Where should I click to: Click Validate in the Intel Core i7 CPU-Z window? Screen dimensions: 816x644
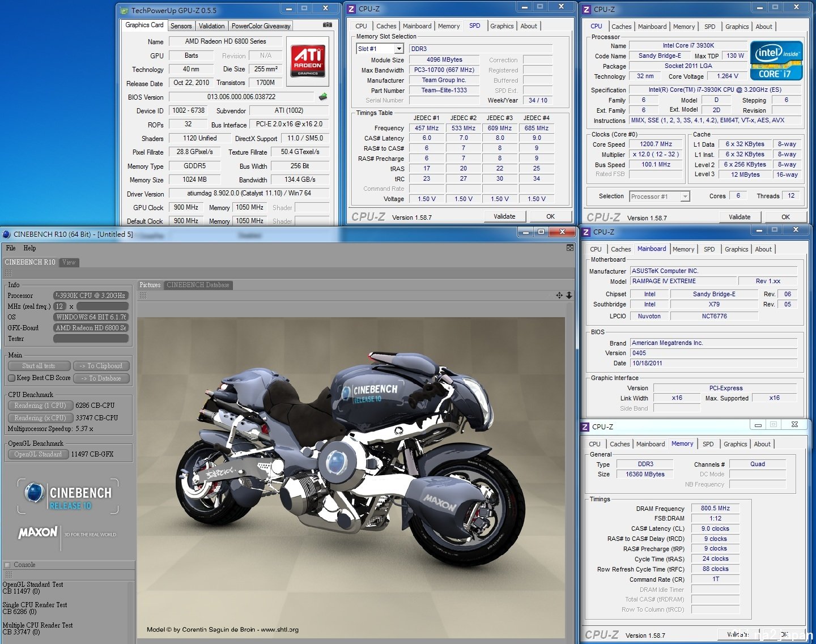[x=739, y=217]
